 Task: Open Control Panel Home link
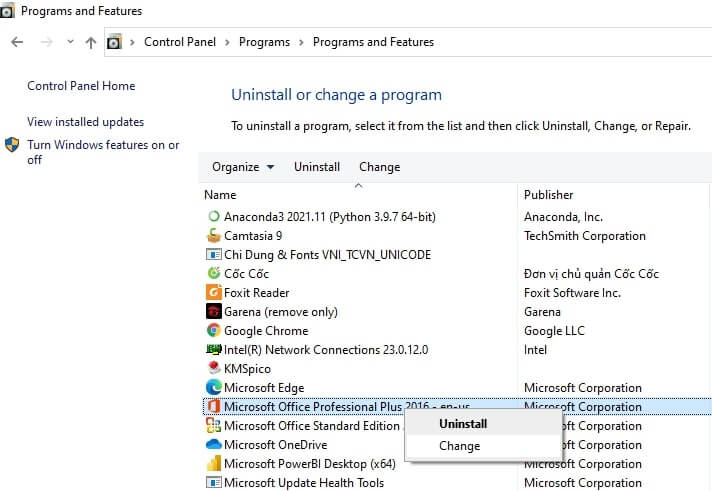(81, 86)
